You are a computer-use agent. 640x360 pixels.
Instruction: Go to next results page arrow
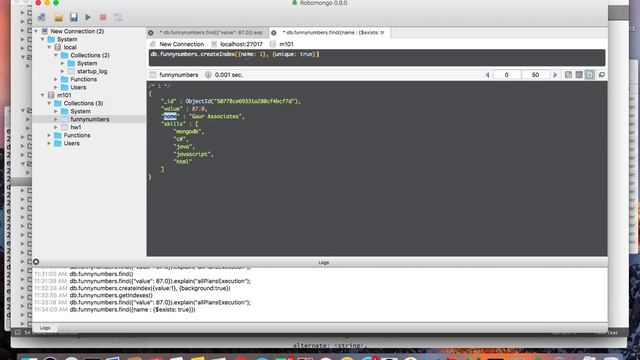[555, 75]
